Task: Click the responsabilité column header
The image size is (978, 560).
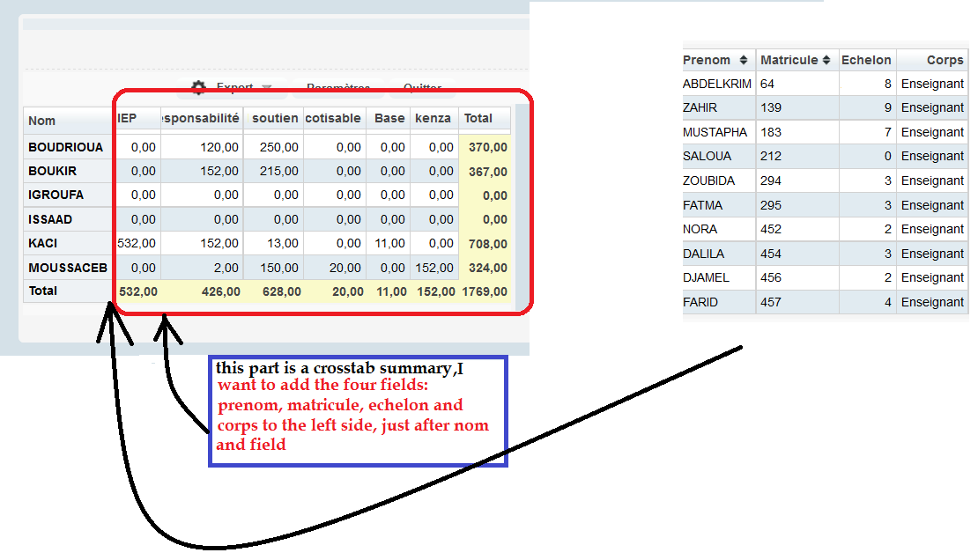Action: [x=200, y=118]
